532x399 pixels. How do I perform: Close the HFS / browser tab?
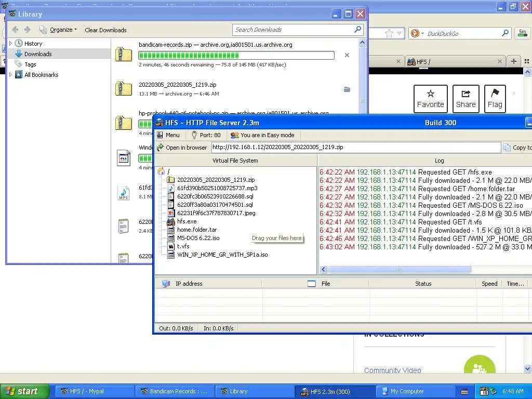pyautogui.click(x=499, y=61)
